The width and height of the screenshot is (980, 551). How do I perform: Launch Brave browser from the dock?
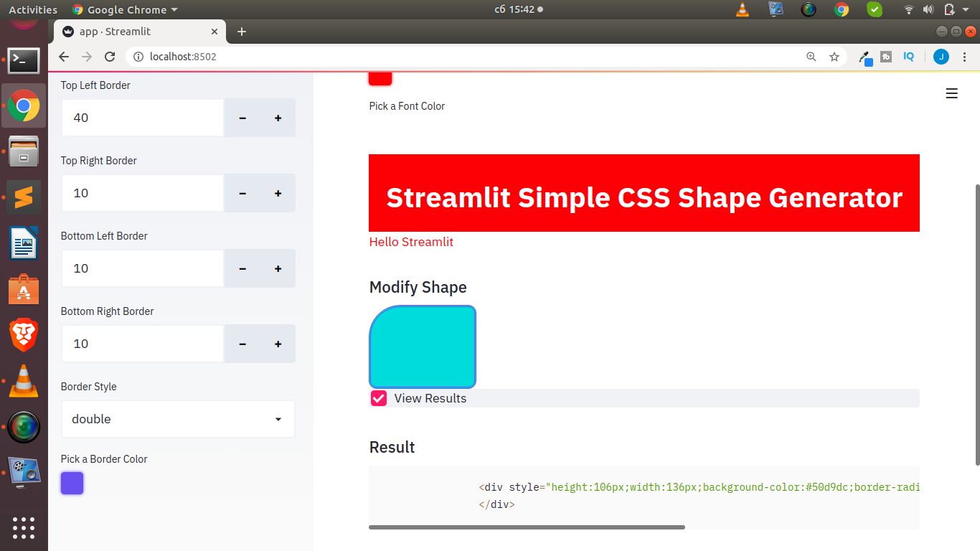point(24,334)
